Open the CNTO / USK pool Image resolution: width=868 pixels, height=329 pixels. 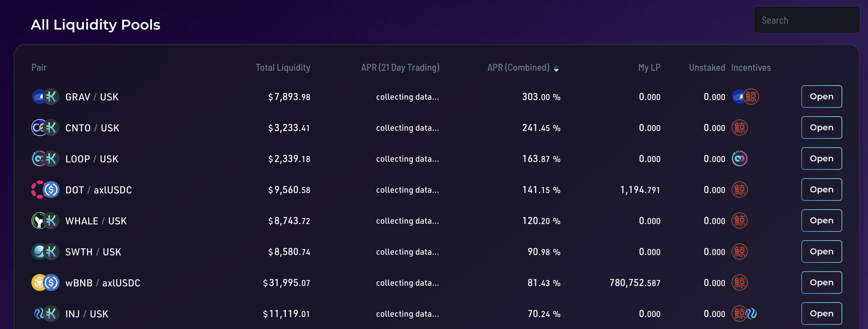(x=821, y=128)
